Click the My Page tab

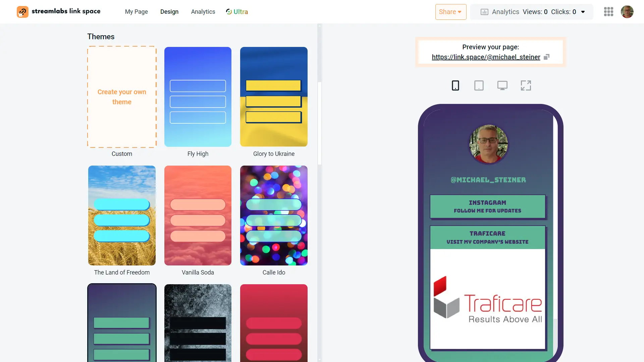(x=136, y=11)
